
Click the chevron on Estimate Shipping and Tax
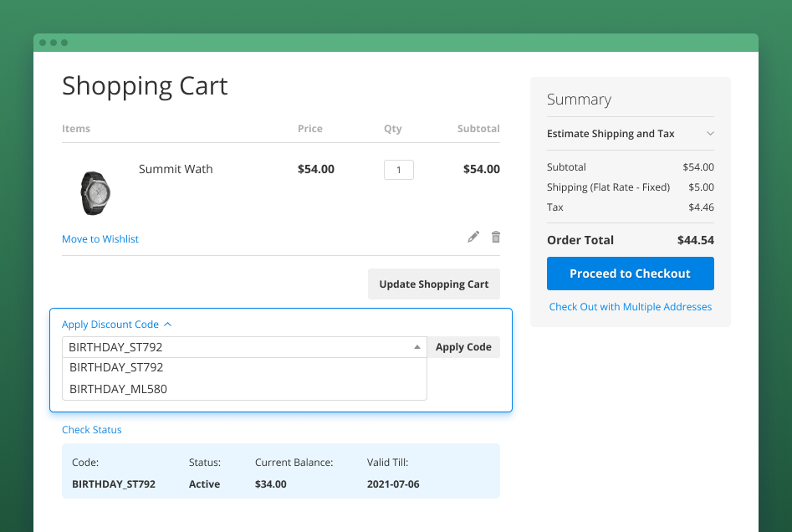[709, 133]
